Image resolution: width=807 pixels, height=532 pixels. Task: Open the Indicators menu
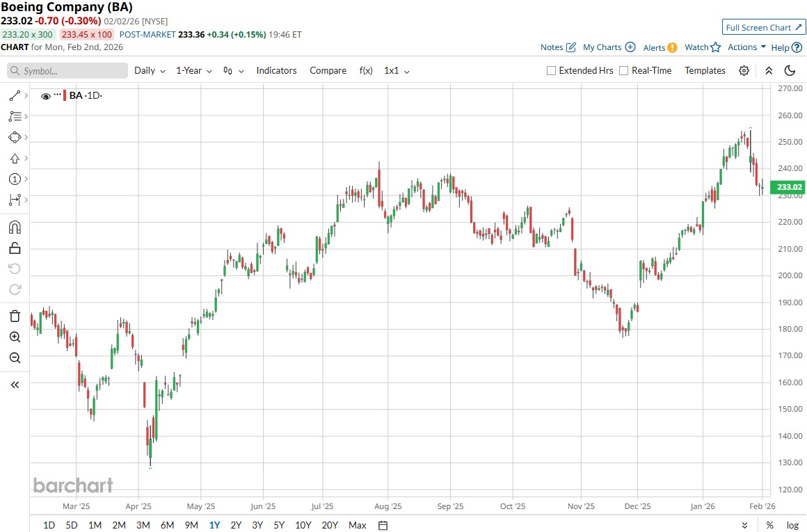coord(276,70)
